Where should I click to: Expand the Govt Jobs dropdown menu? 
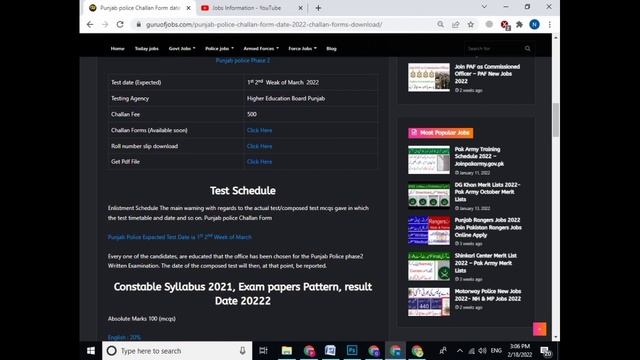click(x=182, y=49)
